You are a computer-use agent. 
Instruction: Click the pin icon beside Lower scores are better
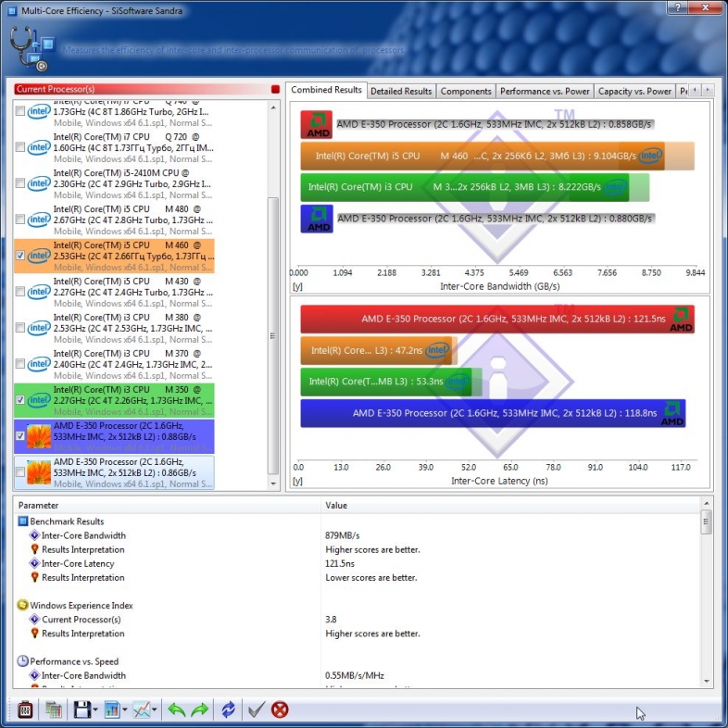click(x=34, y=577)
